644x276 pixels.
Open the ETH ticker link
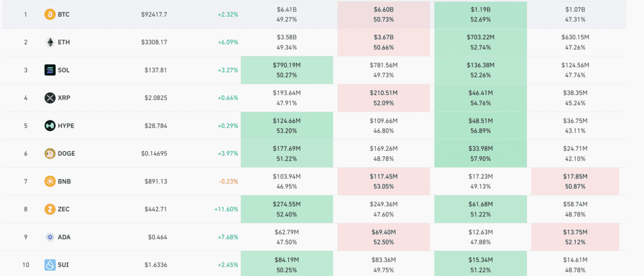coord(64,42)
